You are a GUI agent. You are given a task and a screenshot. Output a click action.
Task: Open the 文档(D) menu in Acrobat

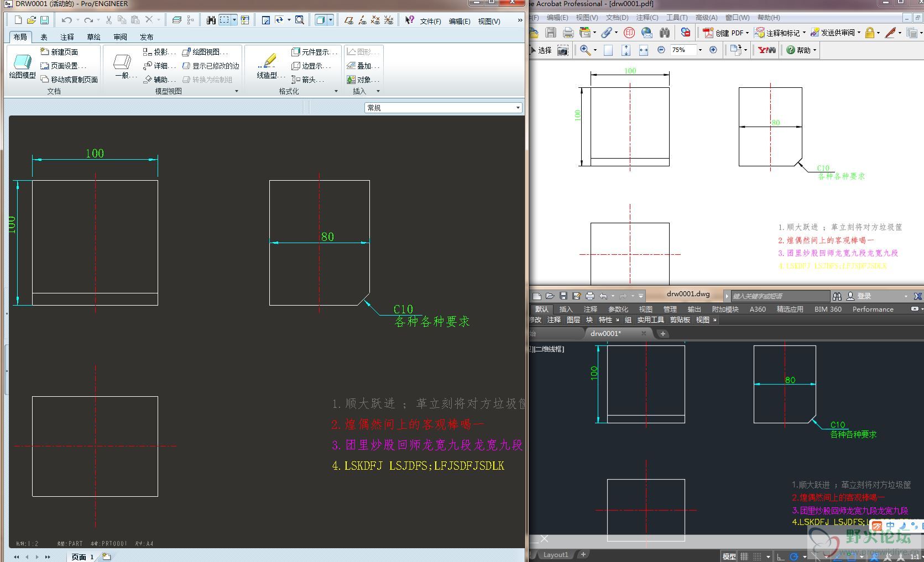617,18
